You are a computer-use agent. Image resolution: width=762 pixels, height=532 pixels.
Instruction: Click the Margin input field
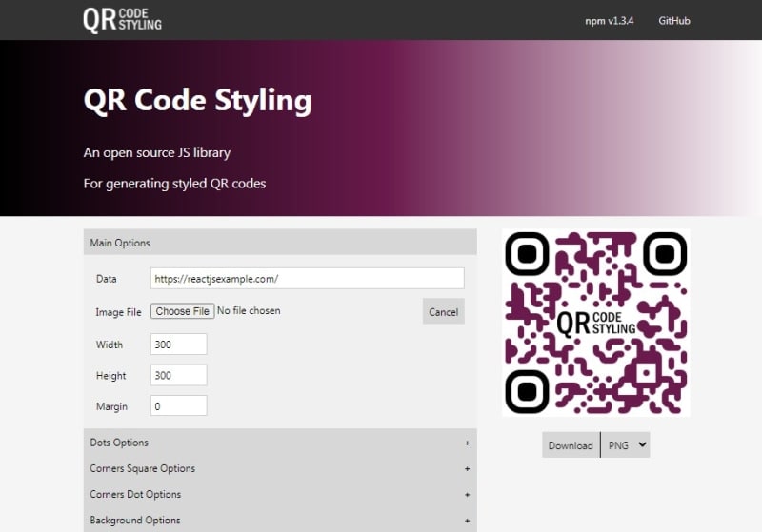(178, 406)
